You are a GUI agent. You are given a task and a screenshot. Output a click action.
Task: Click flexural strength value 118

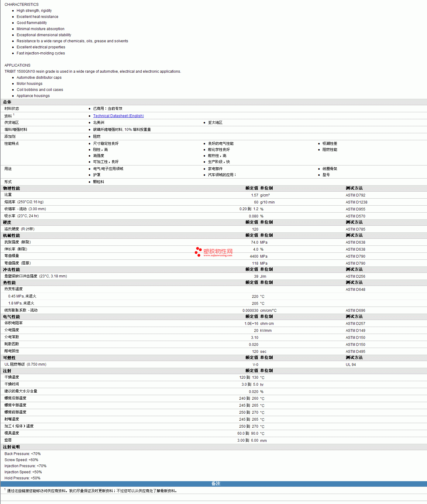[255, 263]
